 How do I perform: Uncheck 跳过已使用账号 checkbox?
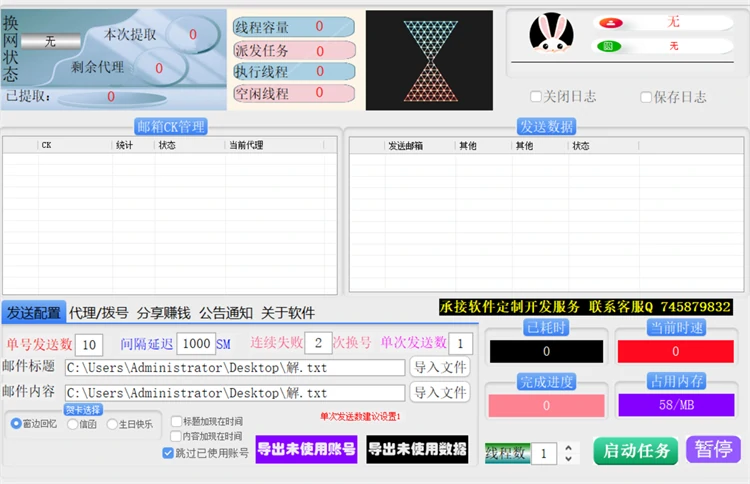pos(168,453)
